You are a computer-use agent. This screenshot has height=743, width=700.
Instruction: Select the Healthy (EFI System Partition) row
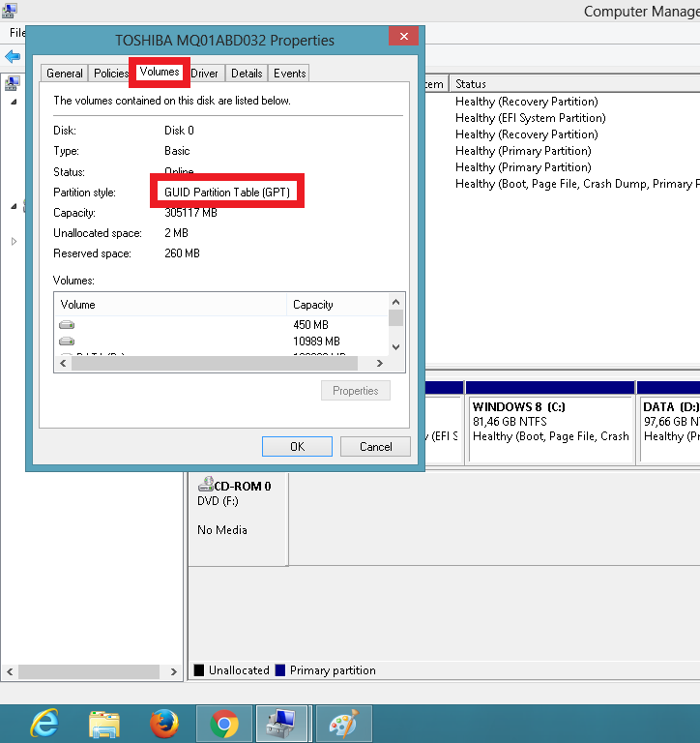pos(531,118)
